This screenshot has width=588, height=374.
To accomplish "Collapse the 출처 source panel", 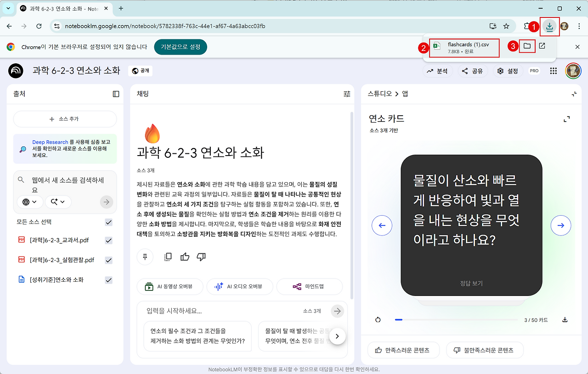I will [x=116, y=94].
